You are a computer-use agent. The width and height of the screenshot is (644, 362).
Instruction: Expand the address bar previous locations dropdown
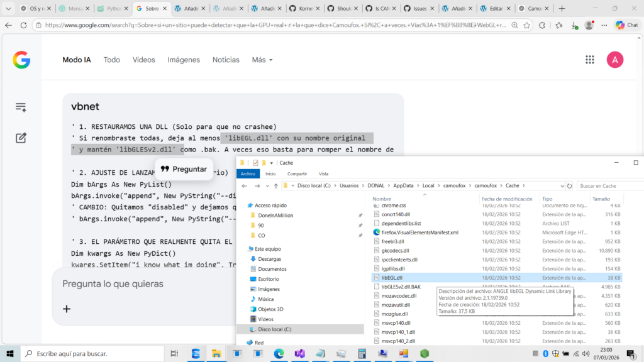click(560, 186)
